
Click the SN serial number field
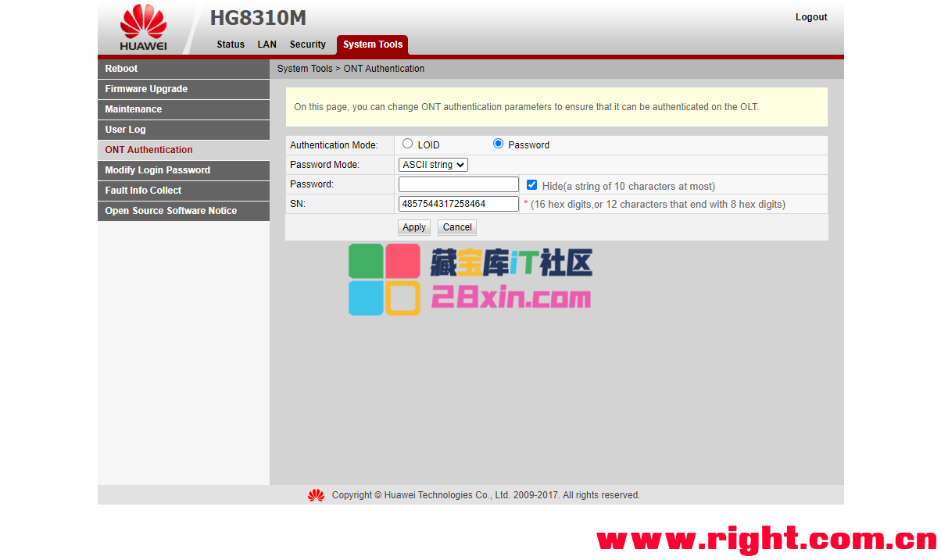pos(458,204)
